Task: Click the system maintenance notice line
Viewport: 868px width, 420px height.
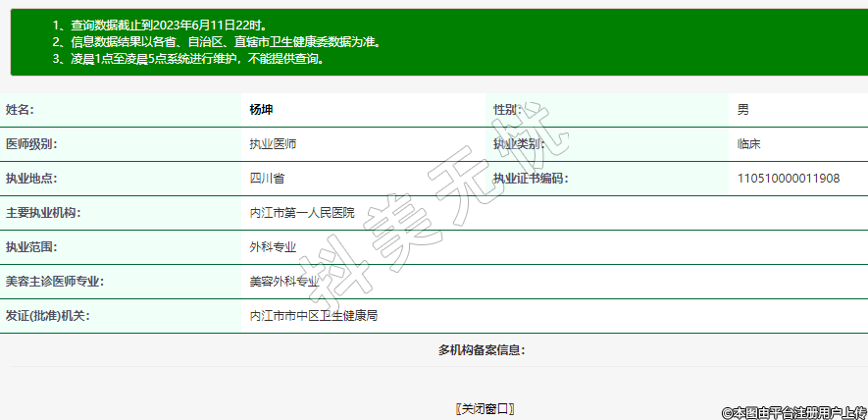Action: coord(188,59)
